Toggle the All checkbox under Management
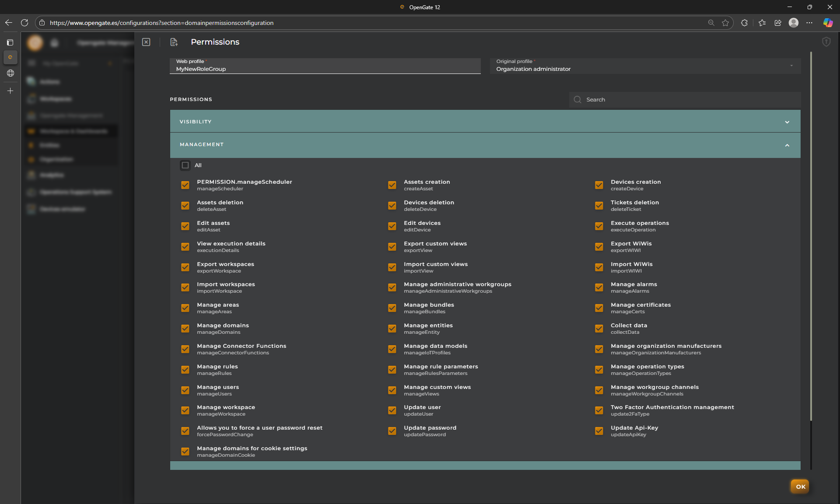840x504 pixels. pyautogui.click(x=185, y=165)
